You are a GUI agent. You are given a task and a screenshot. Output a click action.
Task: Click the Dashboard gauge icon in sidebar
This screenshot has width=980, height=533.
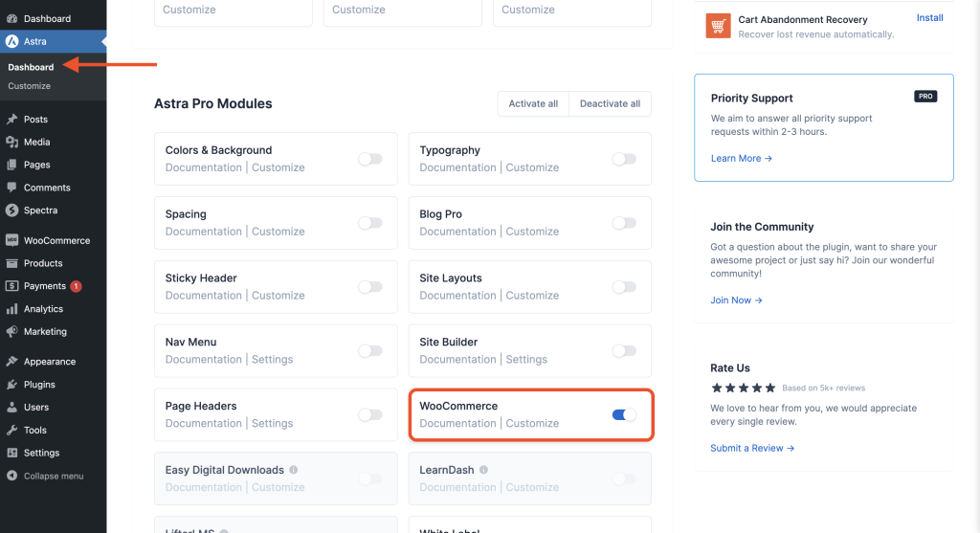[11, 19]
